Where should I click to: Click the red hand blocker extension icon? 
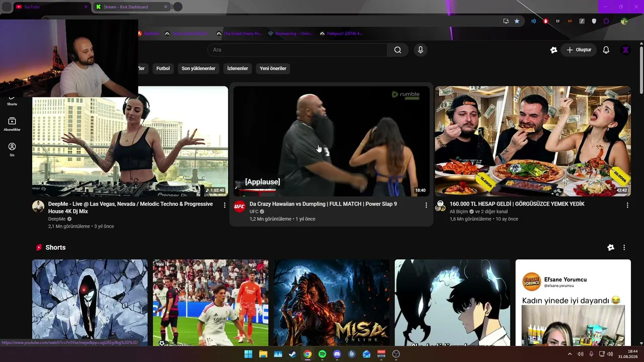(546, 21)
